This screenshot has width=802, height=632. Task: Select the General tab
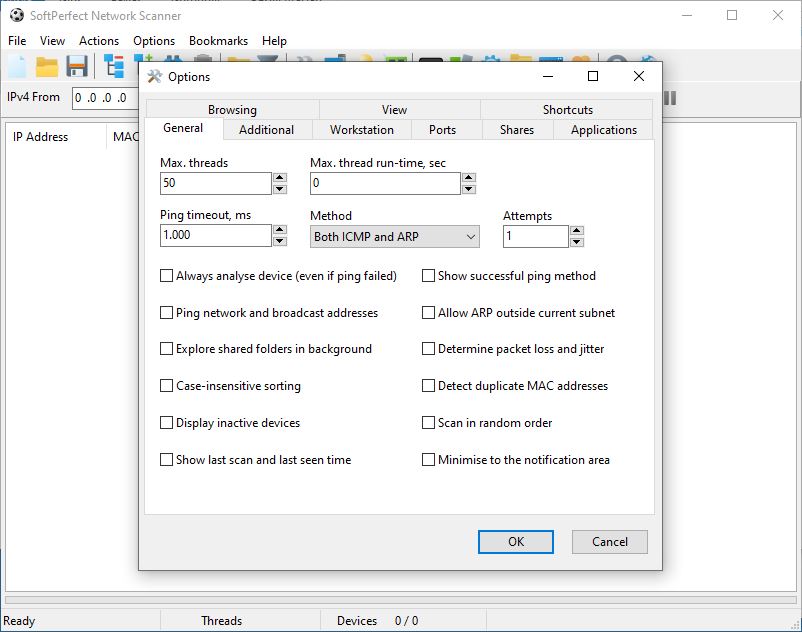pyautogui.click(x=183, y=128)
